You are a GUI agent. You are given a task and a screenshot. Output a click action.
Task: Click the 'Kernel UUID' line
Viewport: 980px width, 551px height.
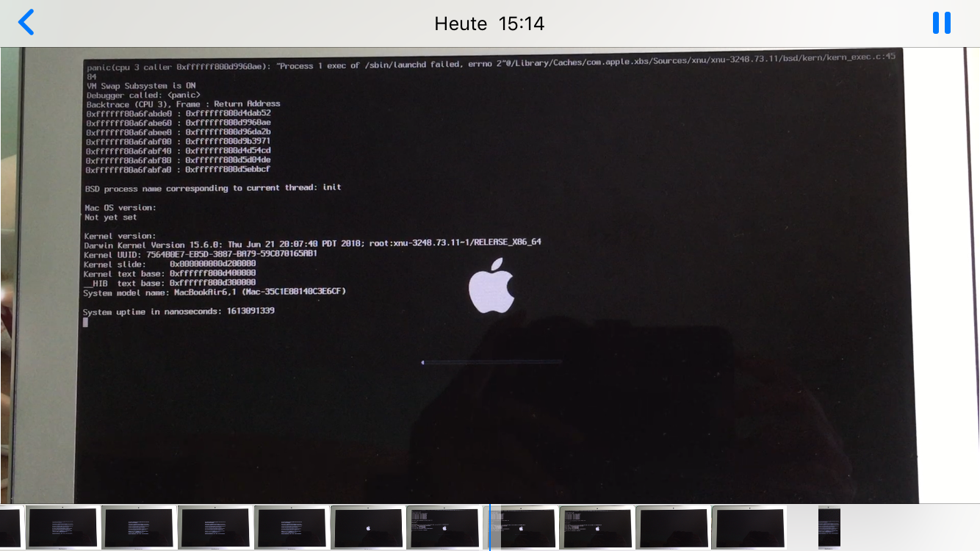[x=201, y=254]
